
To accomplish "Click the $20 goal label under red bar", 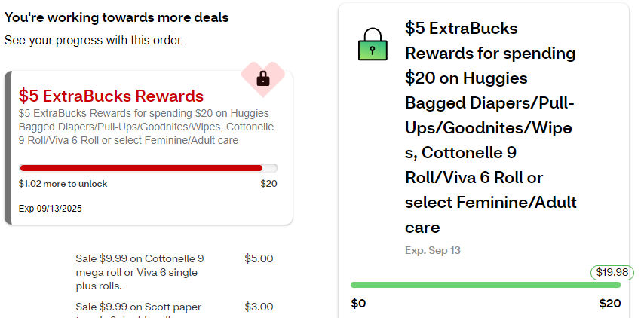I will tap(268, 184).
